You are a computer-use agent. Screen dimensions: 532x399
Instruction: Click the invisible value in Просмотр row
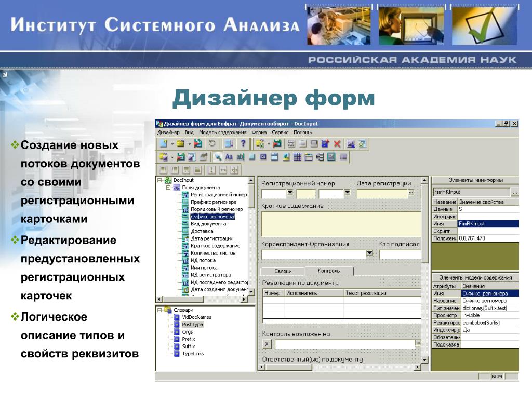click(x=490, y=315)
